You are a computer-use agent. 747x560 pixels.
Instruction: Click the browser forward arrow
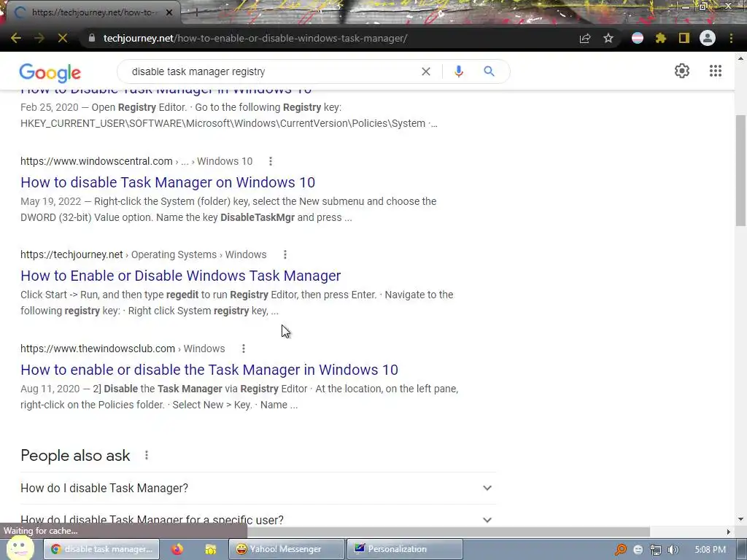[x=39, y=38]
